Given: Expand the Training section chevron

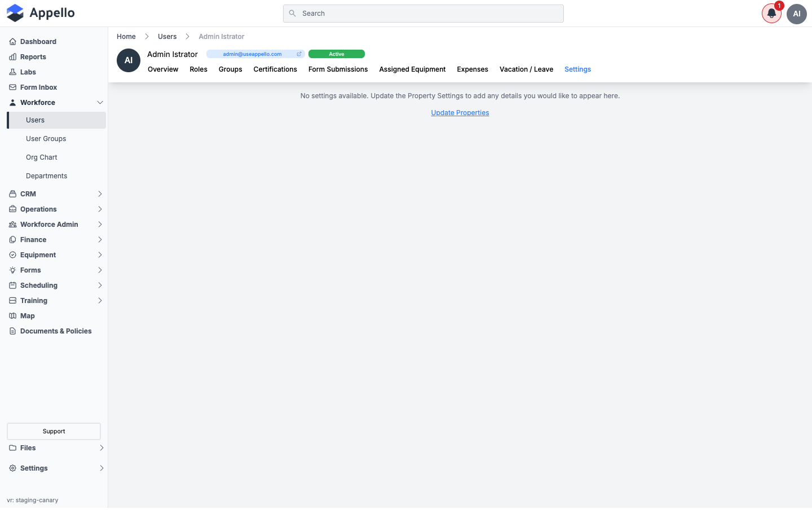Looking at the screenshot, I should tap(100, 301).
